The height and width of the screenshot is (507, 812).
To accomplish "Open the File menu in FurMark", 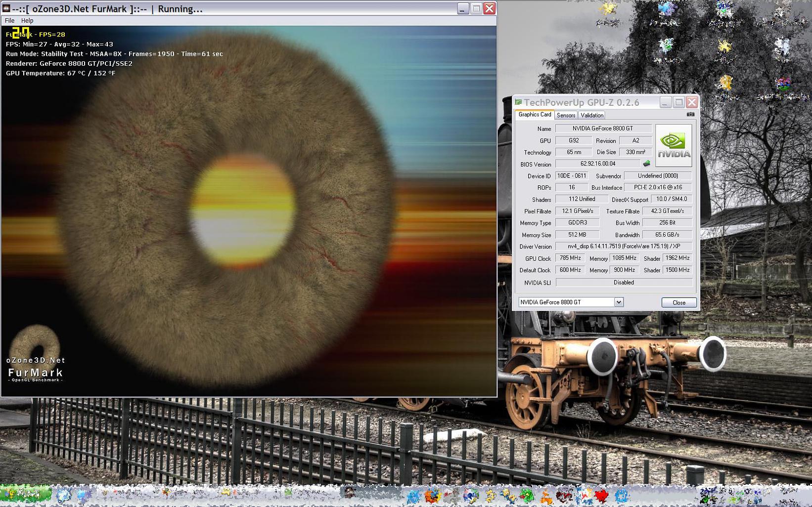I will click(9, 21).
